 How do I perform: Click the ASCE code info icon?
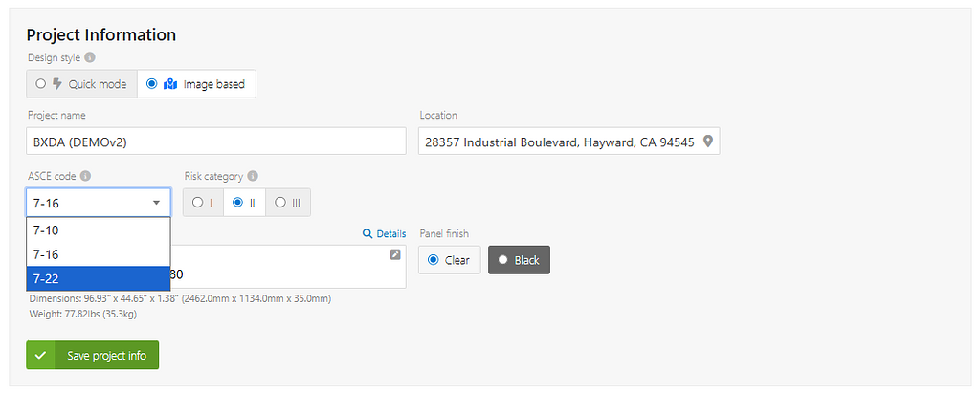point(85,176)
